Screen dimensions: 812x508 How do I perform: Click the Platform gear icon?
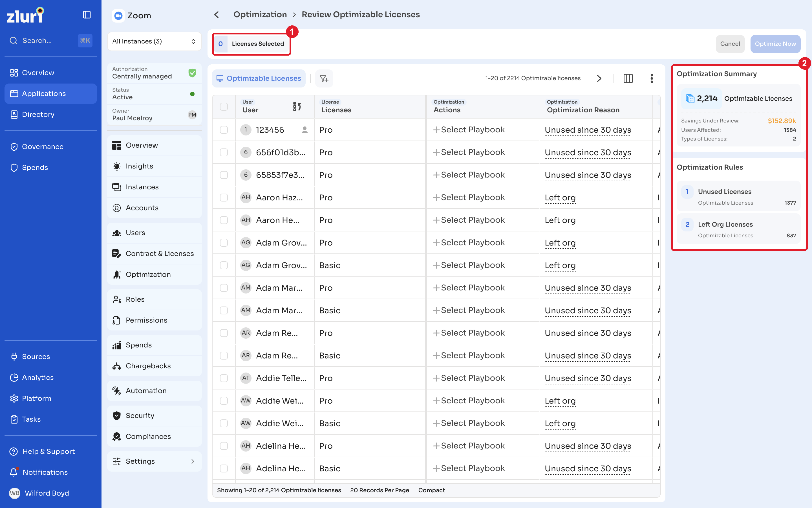(14, 398)
